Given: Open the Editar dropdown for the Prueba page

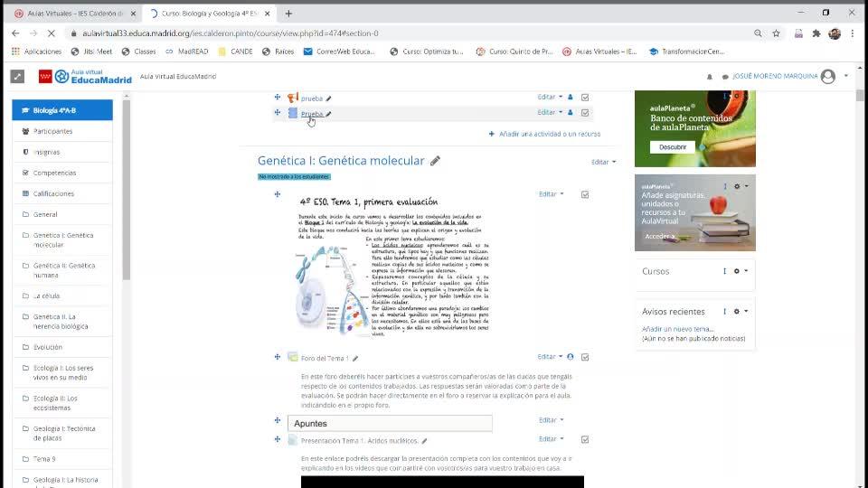Looking at the screenshot, I should click(550, 112).
